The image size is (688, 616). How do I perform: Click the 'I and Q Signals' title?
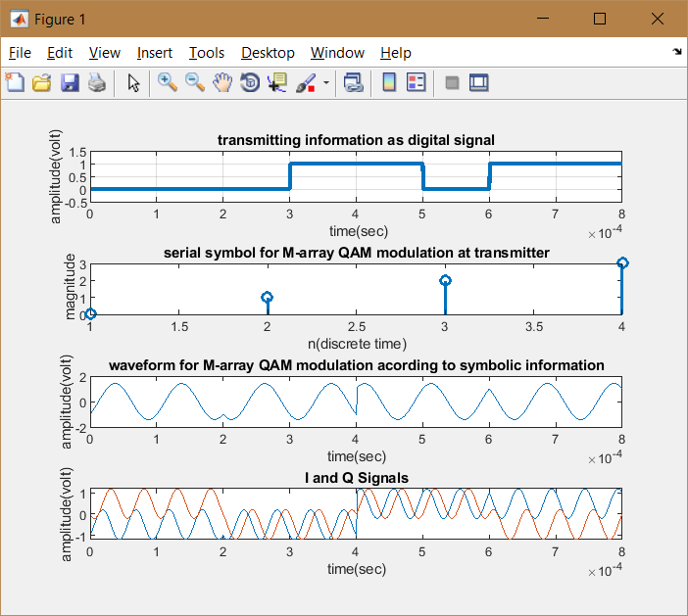tap(357, 478)
